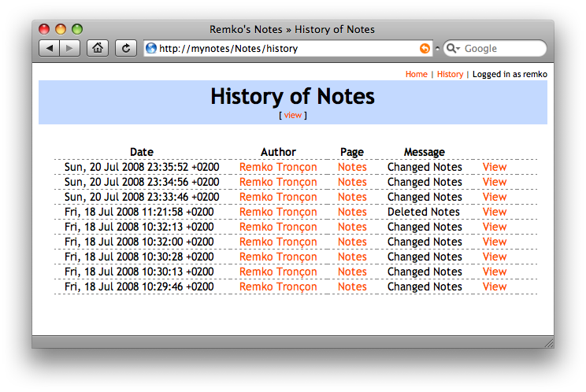586x392 pixels.
Task: Click the window resize grip corner
Action: point(548,342)
